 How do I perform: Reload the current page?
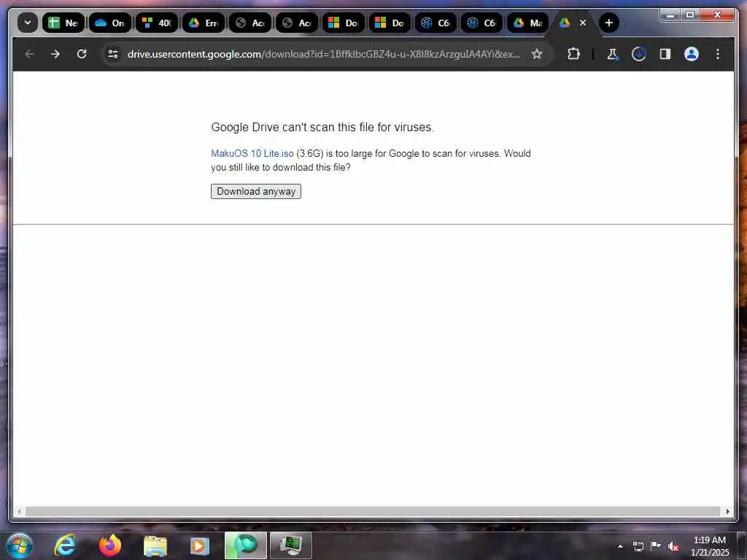pos(82,54)
